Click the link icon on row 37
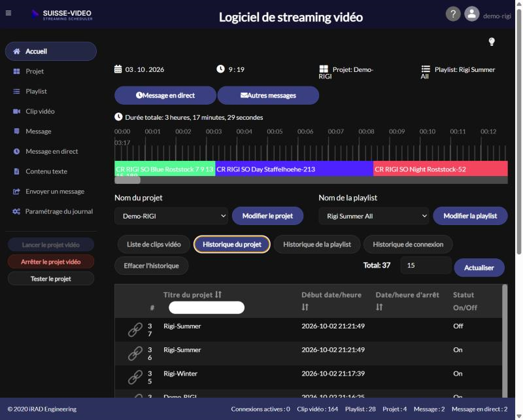The height and width of the screenshot is (420, 523). tap(135, 330)
